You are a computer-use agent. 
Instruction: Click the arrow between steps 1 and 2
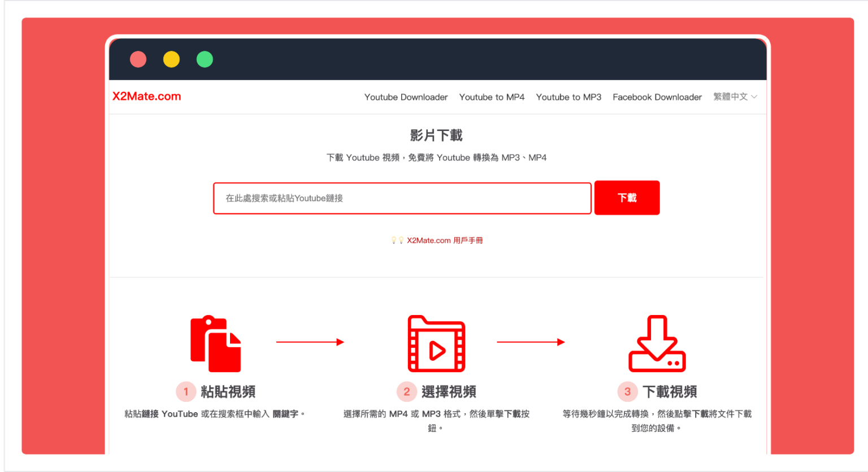[310, 341]
